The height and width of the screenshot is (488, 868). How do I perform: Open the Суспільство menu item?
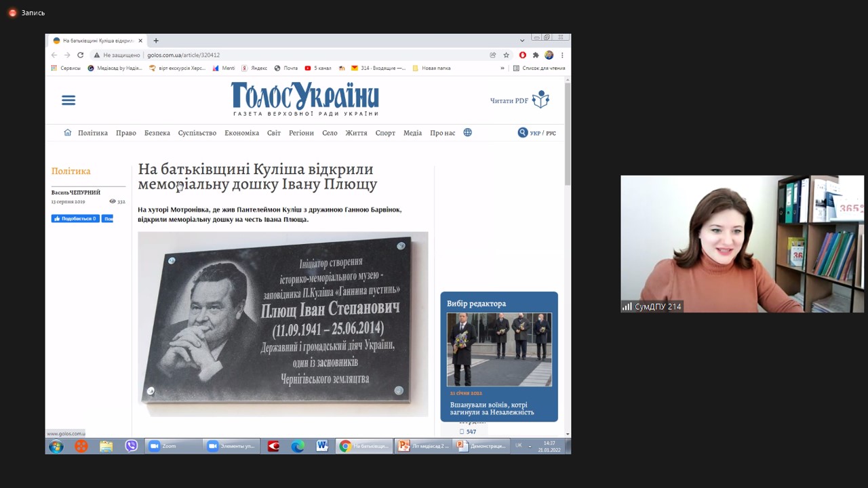coord(197,133)
